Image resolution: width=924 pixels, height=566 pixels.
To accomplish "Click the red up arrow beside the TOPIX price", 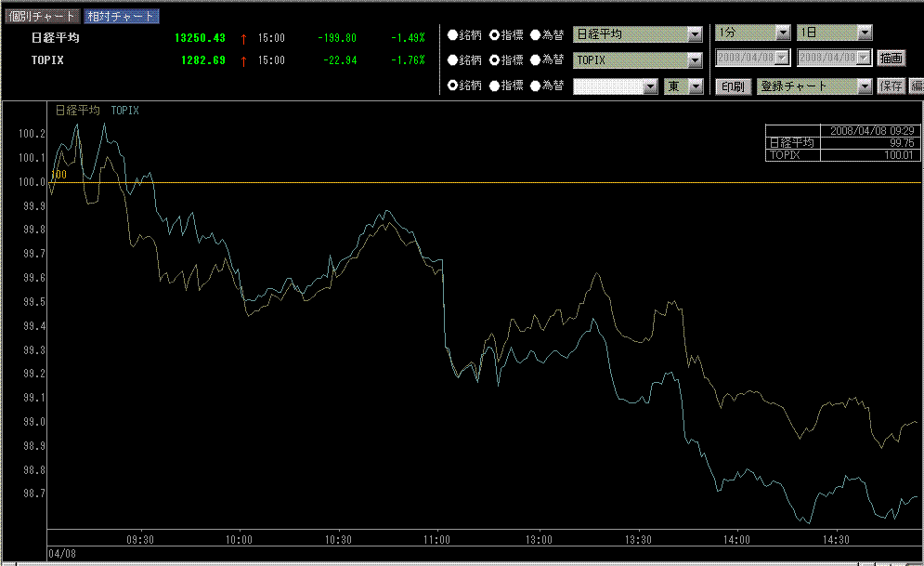I will 244,60.
